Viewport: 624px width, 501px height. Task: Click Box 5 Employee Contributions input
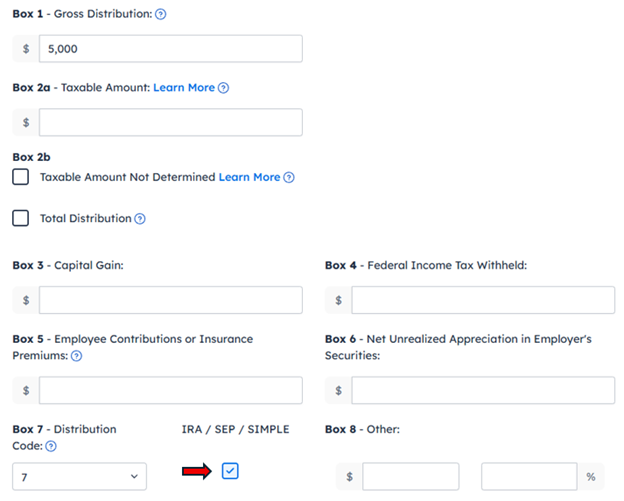[171, 390]
